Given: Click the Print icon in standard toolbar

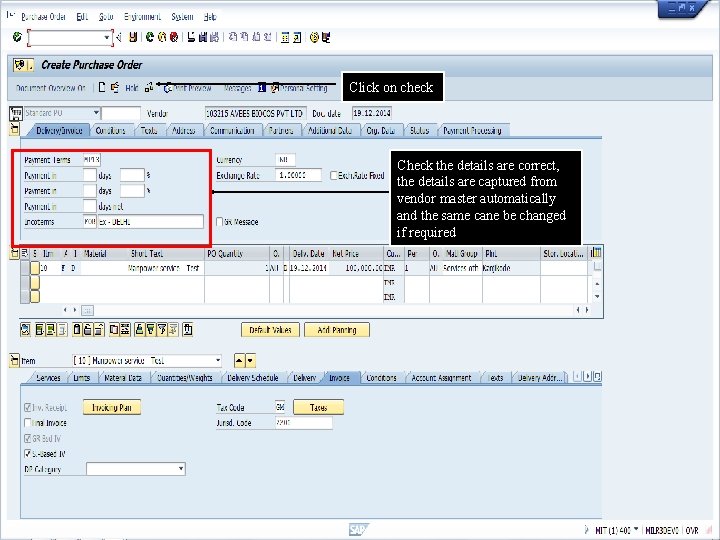Looking at the screenshot, I should click(x=191, y=37).
